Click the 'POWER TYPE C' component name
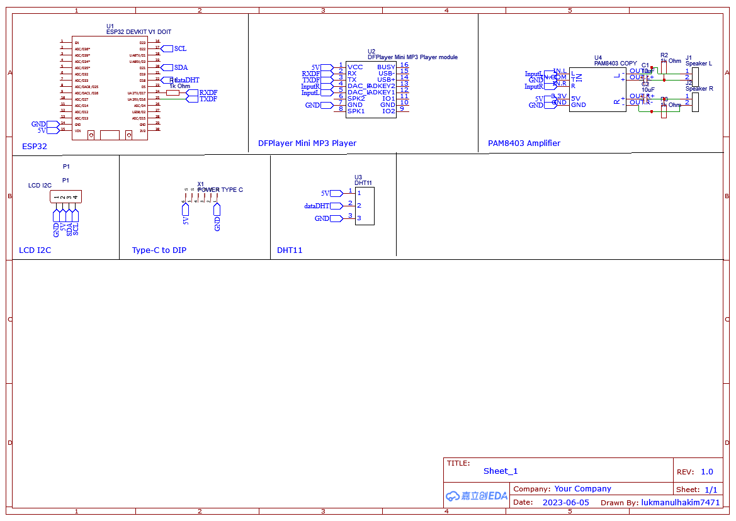Viewport: 736px width, 521px height. coord(220,190)
